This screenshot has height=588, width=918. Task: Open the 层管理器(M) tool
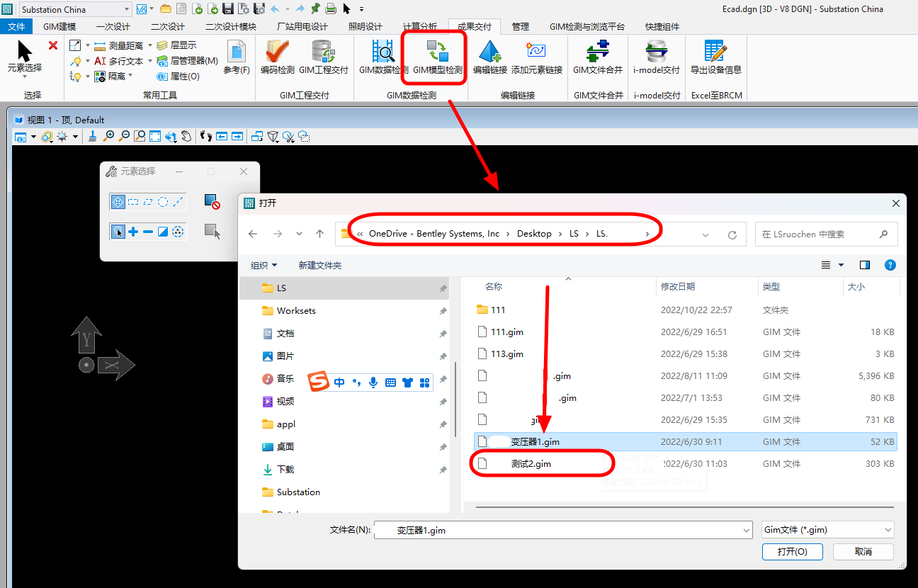tap(187, 61)
